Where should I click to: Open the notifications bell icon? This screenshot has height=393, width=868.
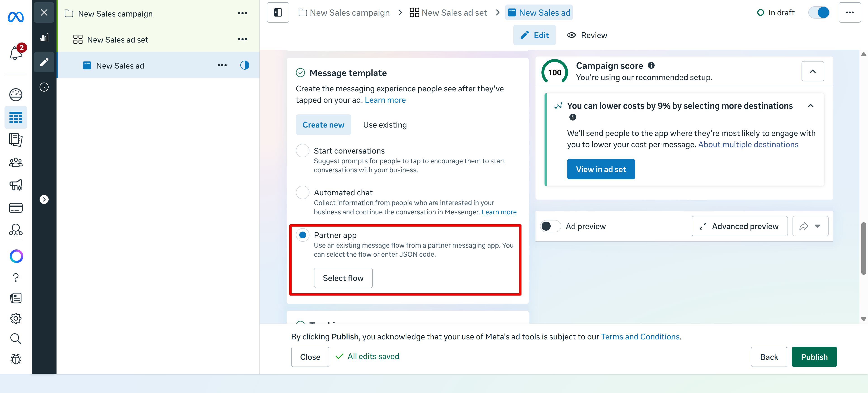tap(16, 52)
